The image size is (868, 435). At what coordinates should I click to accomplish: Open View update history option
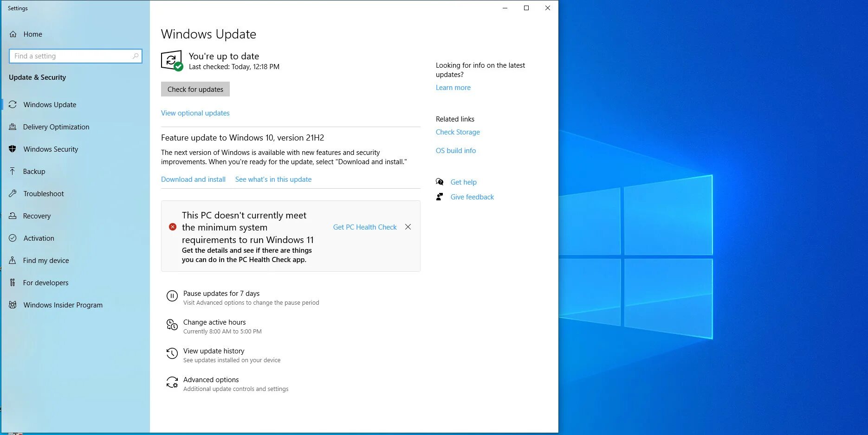tap(214, 351)
